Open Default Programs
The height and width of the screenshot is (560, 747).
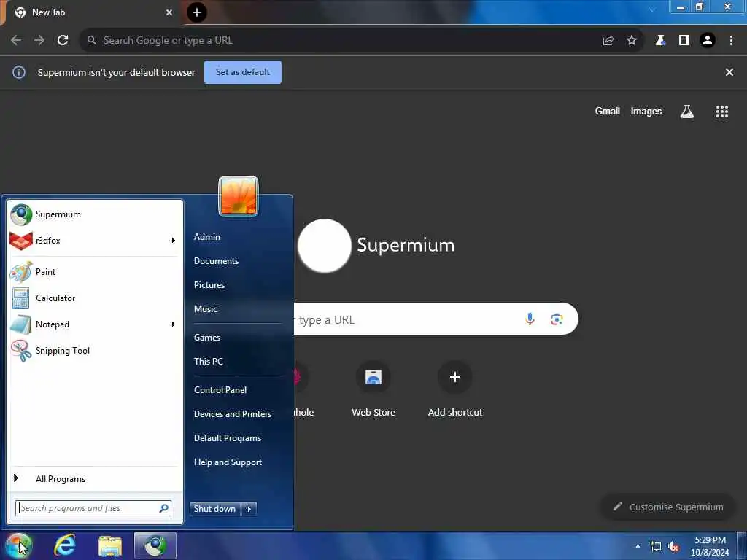[228, 438]
